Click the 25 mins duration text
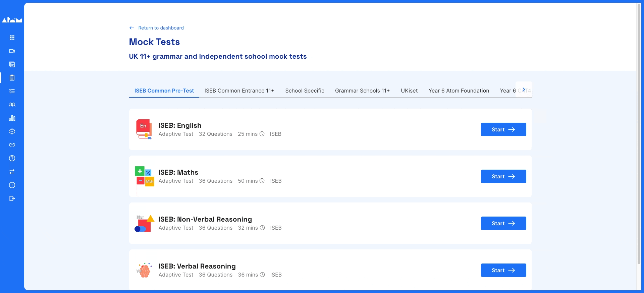 point(248,134)
